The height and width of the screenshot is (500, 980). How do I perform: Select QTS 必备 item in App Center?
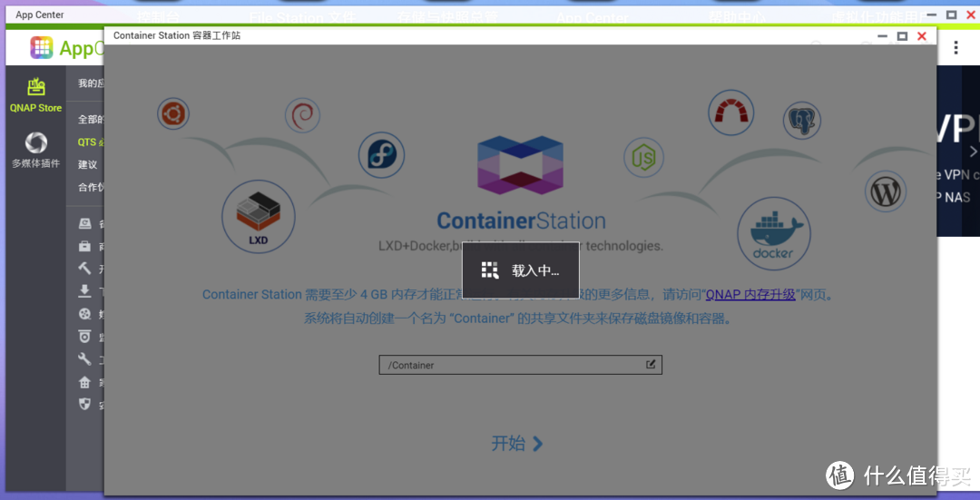click(91, 142)
